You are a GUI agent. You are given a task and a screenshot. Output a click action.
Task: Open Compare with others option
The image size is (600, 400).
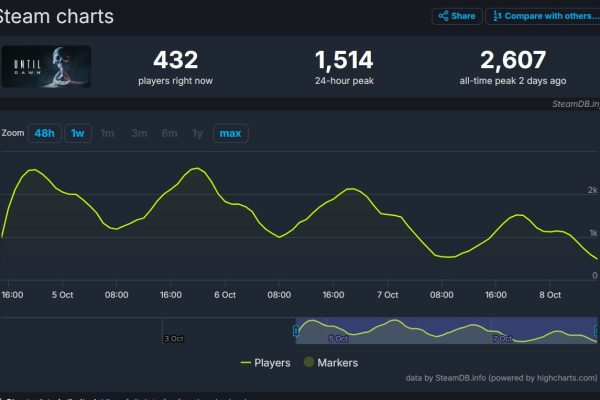pyautogui.click(x=543, y=16)
